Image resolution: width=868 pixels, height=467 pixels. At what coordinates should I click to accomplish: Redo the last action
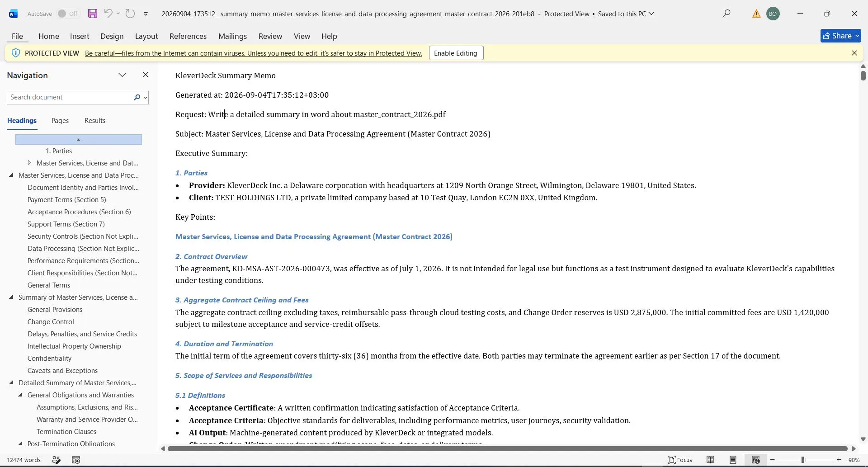pyautogui.click(x=130, y=14)
